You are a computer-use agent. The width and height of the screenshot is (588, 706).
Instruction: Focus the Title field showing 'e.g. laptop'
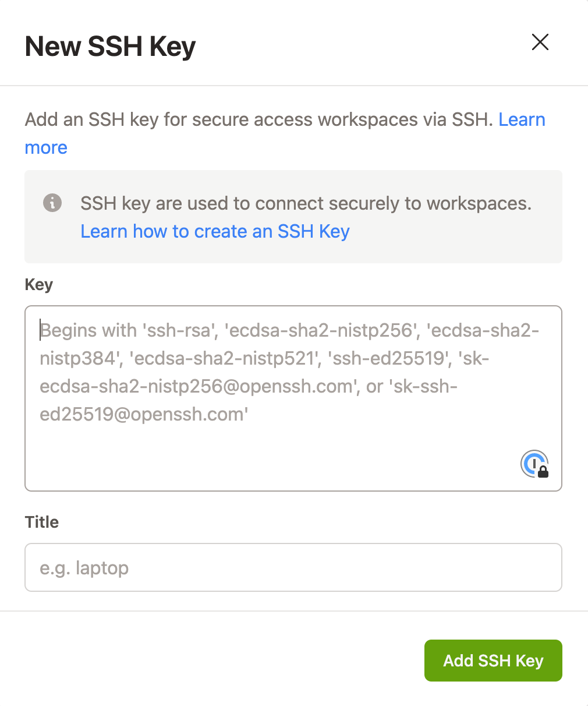click(233, 567)
